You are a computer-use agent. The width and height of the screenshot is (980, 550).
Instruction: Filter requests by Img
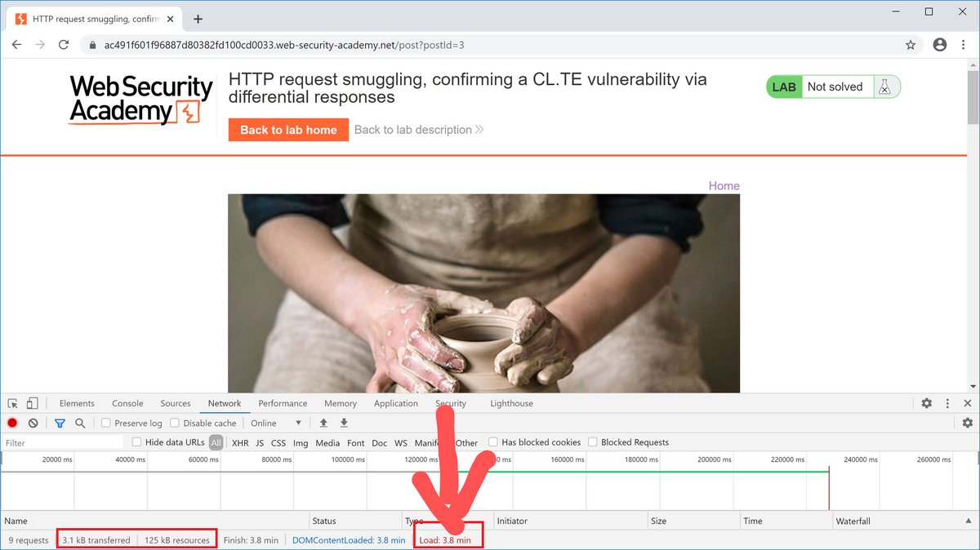coord(301,443)
